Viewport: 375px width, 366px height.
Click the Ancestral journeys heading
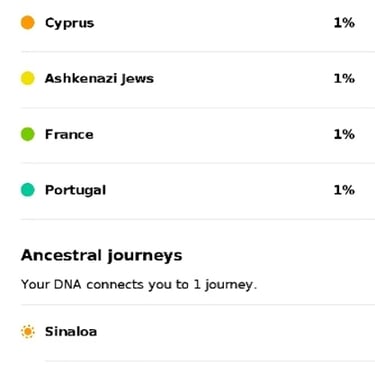pyautogui.click(x=102, y=256)
